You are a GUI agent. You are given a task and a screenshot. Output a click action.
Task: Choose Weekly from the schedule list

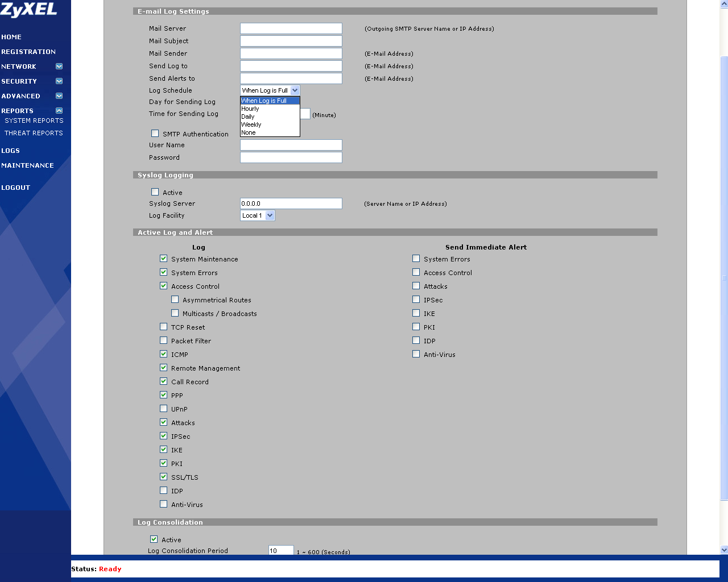click(x=270, y=124)
